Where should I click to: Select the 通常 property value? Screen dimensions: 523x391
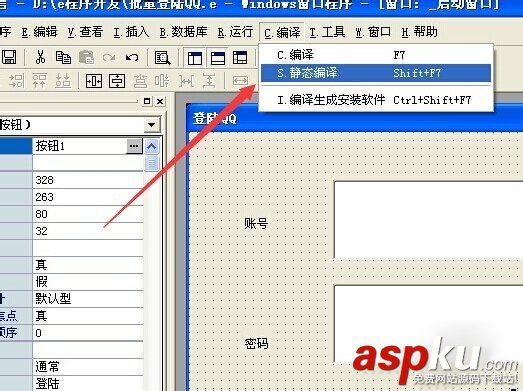point(88,367)
